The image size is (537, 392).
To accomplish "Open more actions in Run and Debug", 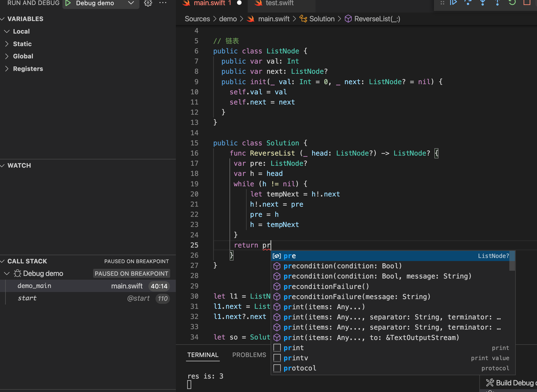I will coord(163,3).
